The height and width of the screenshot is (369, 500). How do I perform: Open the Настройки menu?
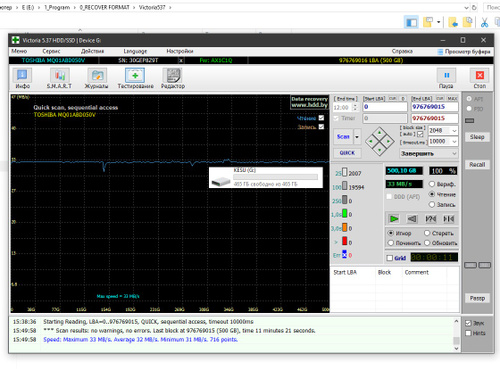180,51
